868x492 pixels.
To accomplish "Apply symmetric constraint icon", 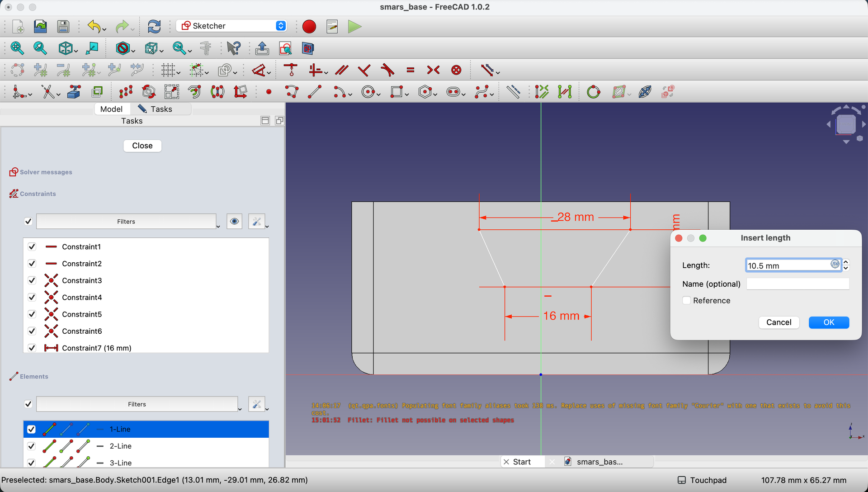I will (433, 70).
